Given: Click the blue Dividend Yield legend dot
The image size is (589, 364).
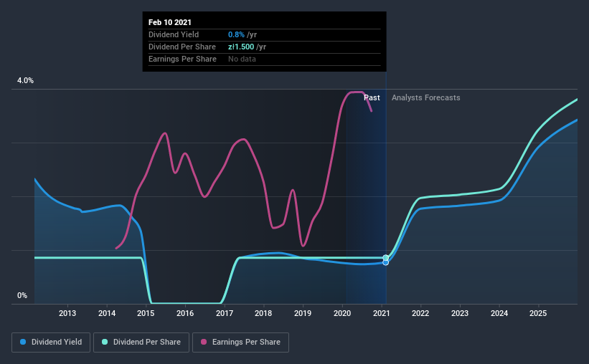Looking at the screenshot, I should point(23,342).
